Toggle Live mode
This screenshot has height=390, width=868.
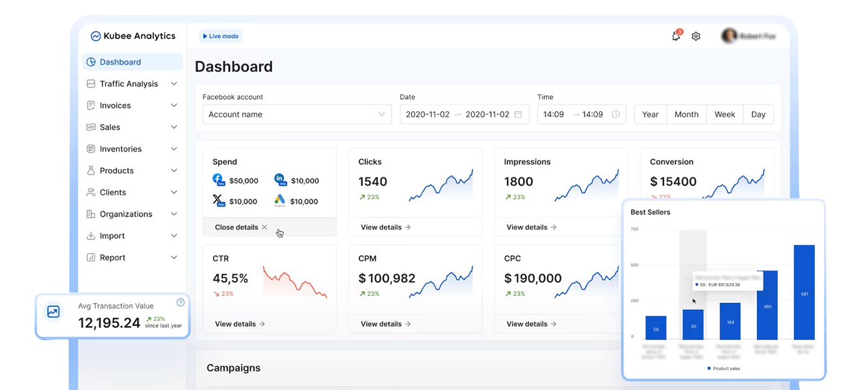[221, 37]
